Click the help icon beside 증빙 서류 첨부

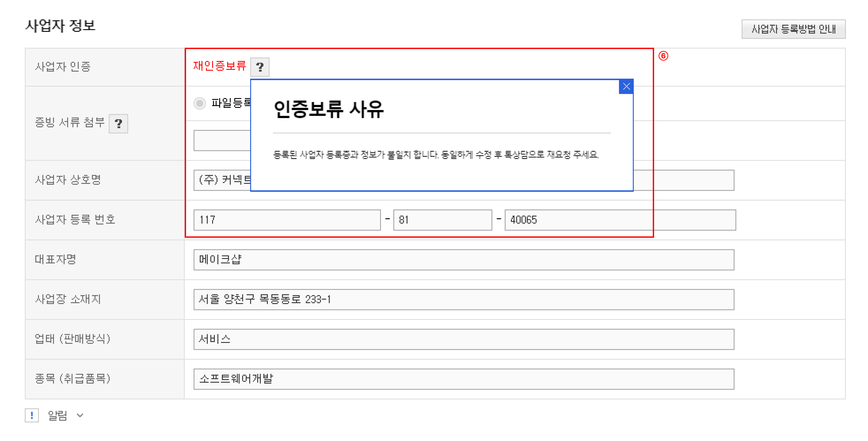click(118, 124)
